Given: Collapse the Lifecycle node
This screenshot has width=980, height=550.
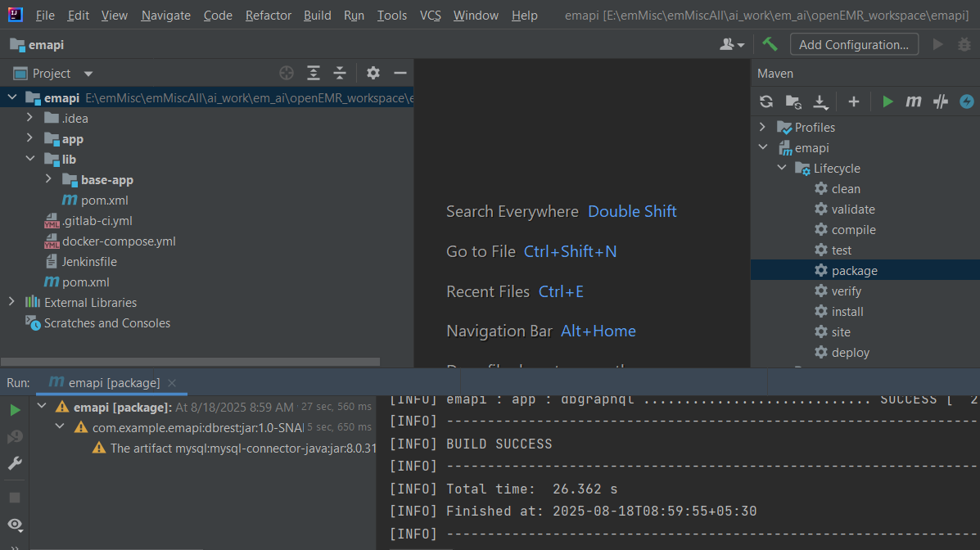Looking at the screenshot, I should tap(782, 168).
